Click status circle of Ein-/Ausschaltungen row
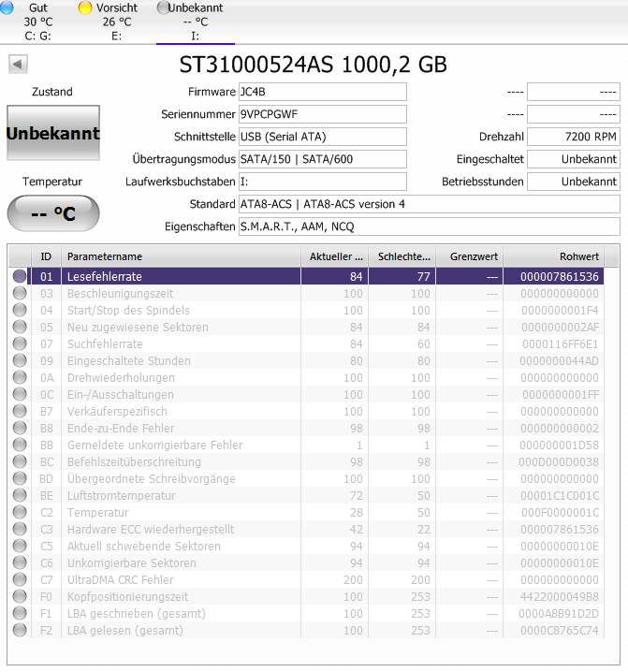 [20, 394]
